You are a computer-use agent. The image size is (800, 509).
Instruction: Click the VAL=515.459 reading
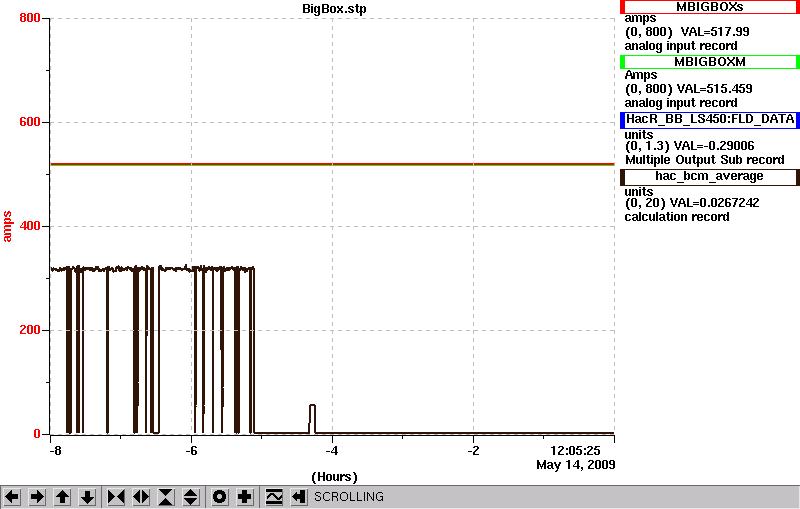pyautogui.click(x=714, y=89)
